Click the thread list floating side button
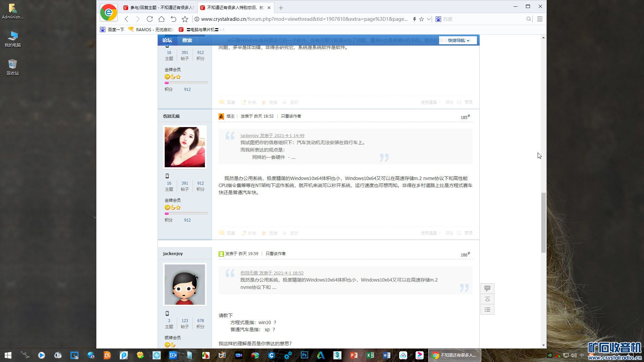Image resolution: width=644 pixels, height=362 pixels. 487,309
